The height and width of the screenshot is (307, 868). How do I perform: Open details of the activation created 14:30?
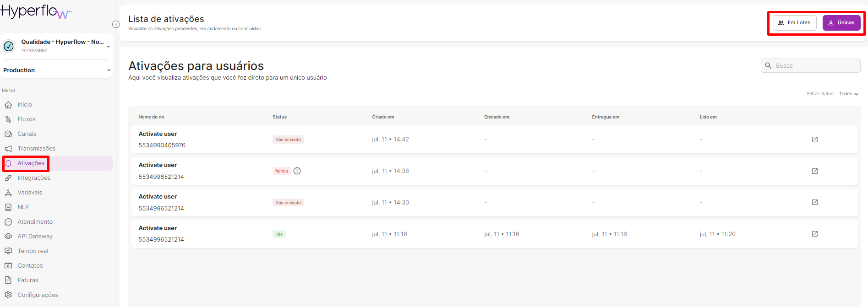(x=815, y=202)
